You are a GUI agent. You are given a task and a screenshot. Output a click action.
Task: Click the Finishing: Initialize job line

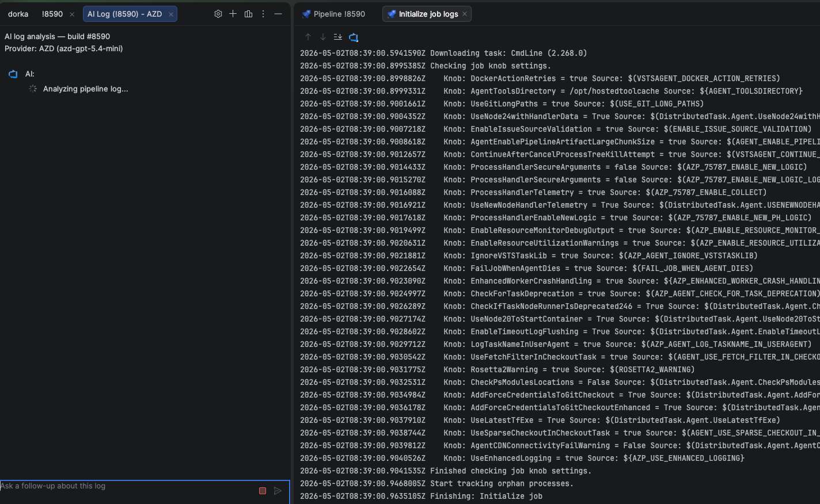pyautogui.click(x=421, y=496)
